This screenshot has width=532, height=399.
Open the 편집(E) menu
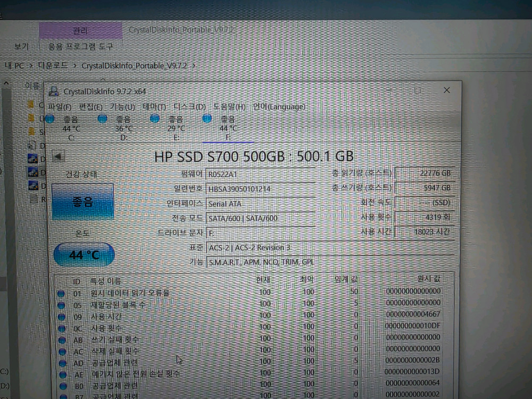point(90,107)
